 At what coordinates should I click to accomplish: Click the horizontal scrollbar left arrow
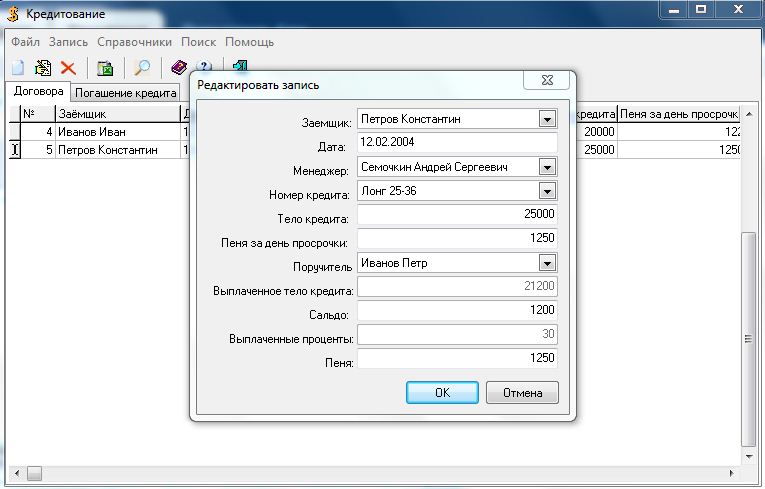17,473
